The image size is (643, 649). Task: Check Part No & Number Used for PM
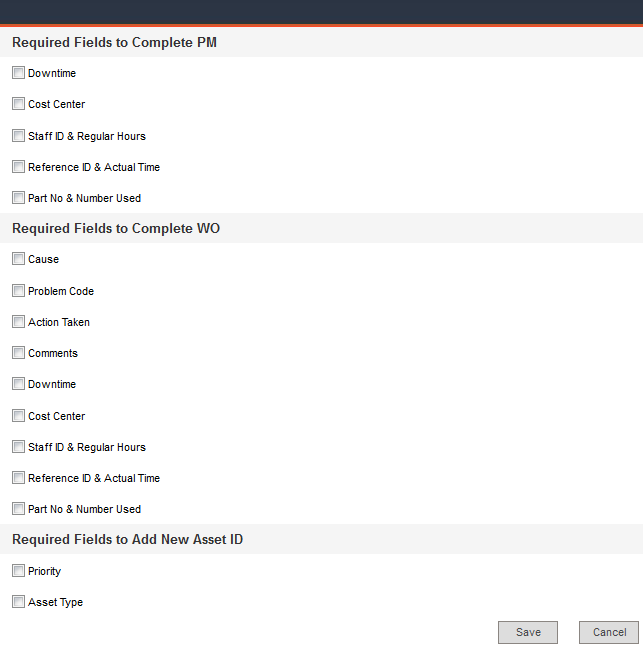[18, 198]
